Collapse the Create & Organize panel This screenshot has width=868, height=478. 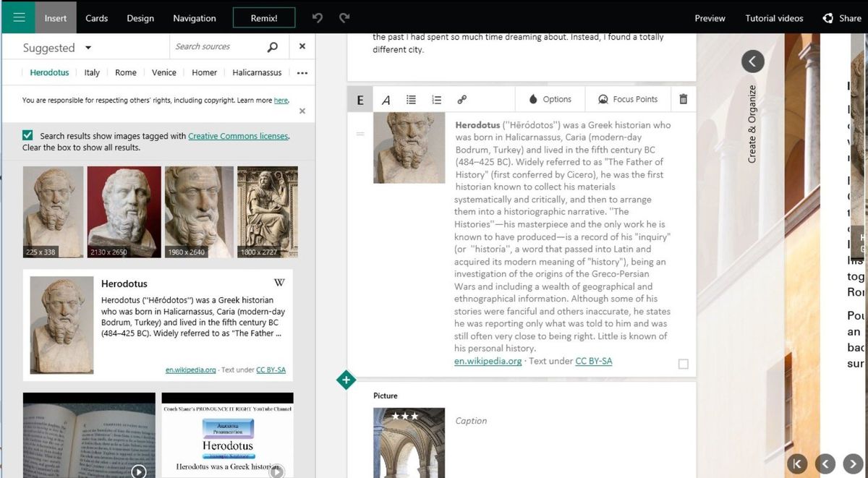pos(752,61)
